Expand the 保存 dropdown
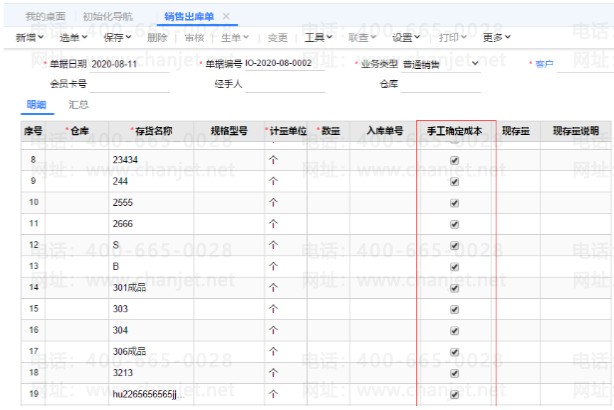Screen dimensions: 614x410 pyautogui.click(x=117, y=38)
